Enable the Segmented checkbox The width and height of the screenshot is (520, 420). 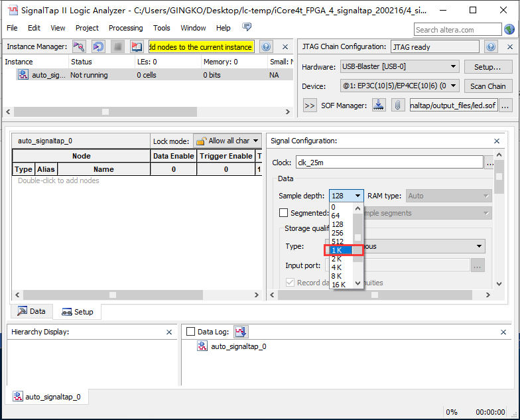284,213
